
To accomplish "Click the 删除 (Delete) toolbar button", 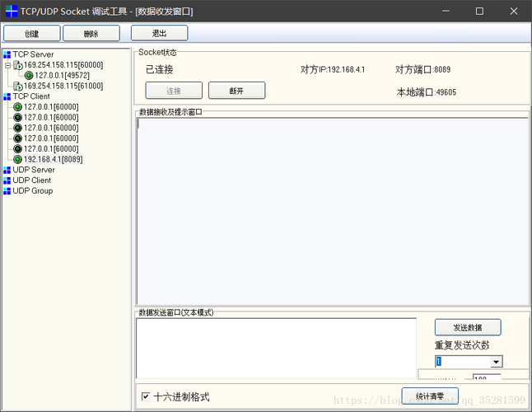I will coord(91,33).
